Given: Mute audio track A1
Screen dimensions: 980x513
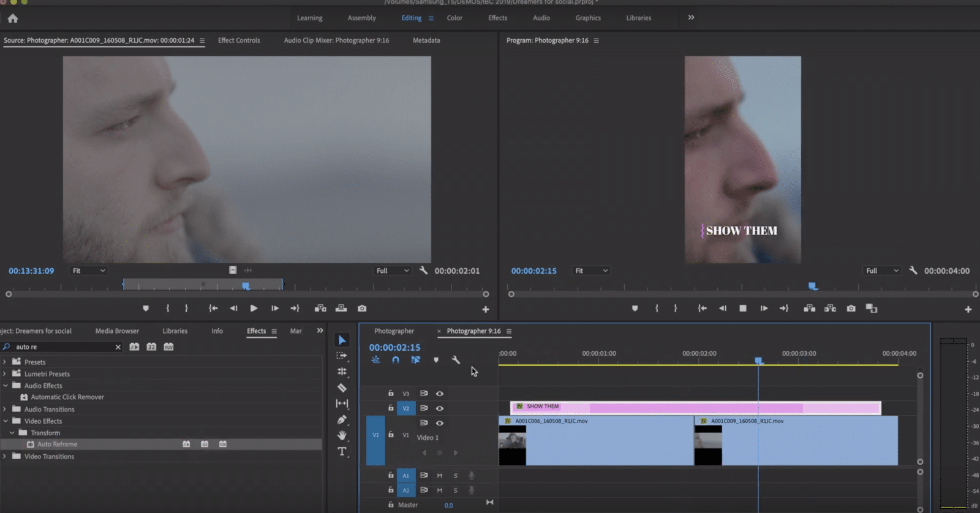Looking at the screenshot, I should click(439, 475).
